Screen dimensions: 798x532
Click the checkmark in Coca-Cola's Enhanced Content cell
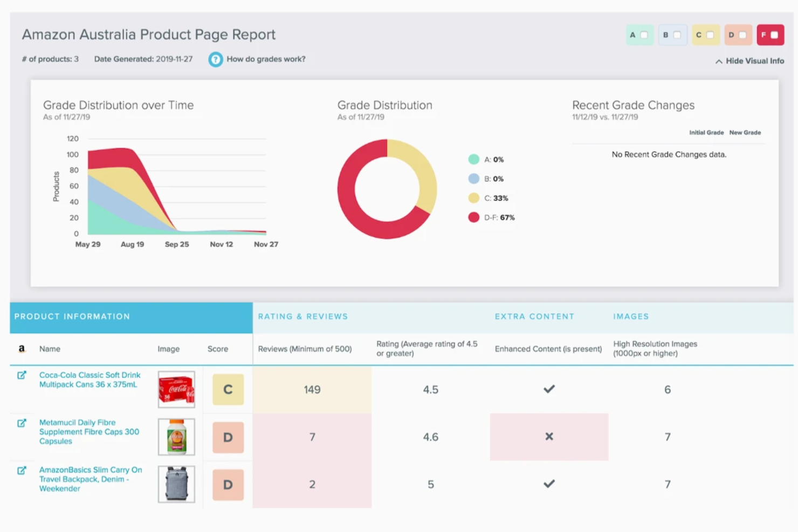click(x=549, y=389)
